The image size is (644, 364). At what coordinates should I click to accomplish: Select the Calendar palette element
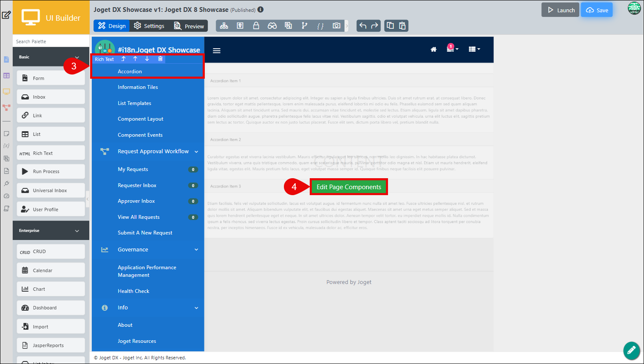(51, 270)
